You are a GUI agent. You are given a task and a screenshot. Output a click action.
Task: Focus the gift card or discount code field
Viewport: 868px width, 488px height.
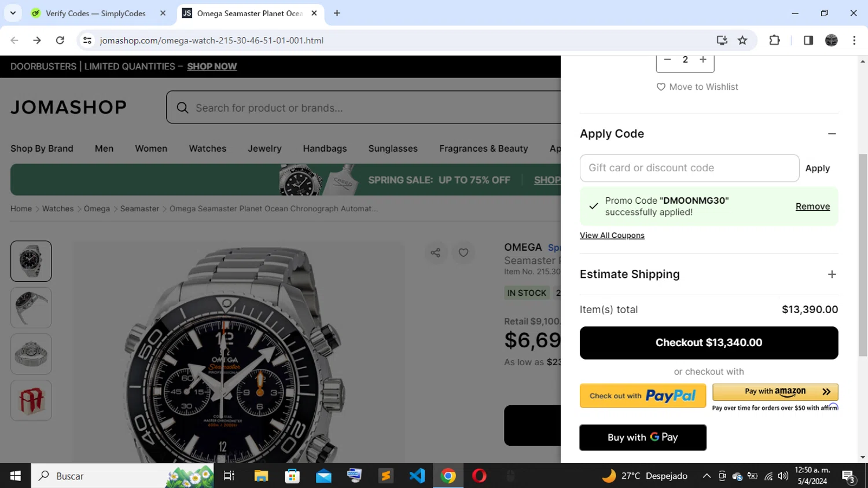point(689,168)
